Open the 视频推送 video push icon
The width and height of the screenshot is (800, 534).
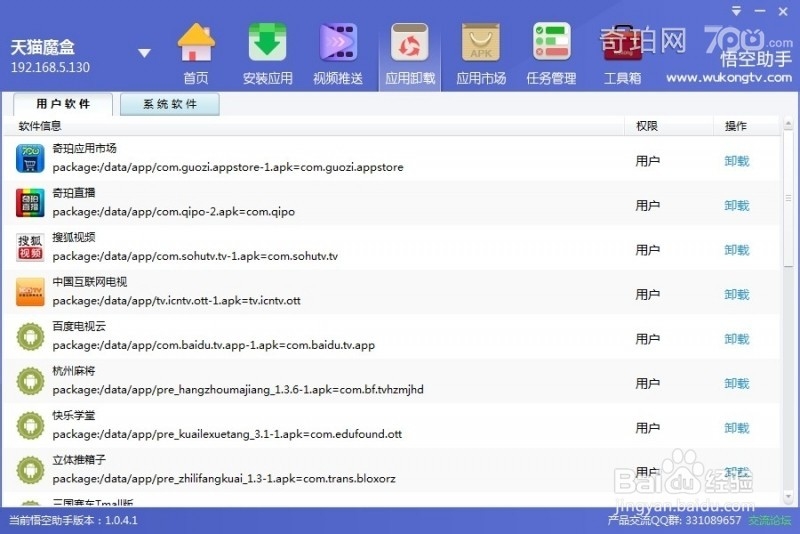tap(338, 43)
